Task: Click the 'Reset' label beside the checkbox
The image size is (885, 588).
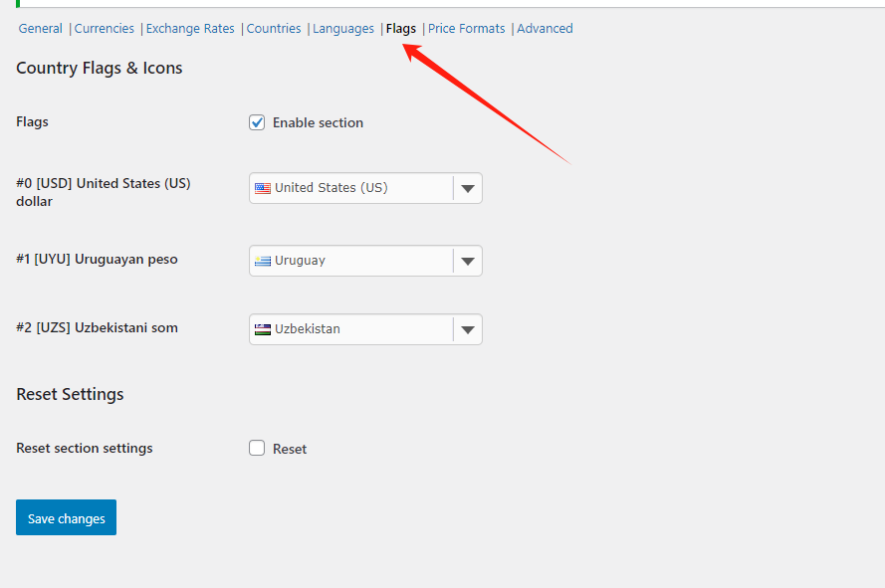Action: click(x=290, y=449)
